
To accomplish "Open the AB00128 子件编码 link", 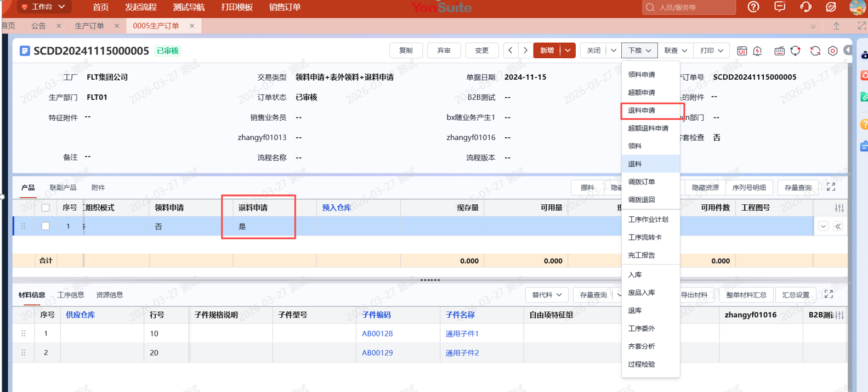I will 377,333.
